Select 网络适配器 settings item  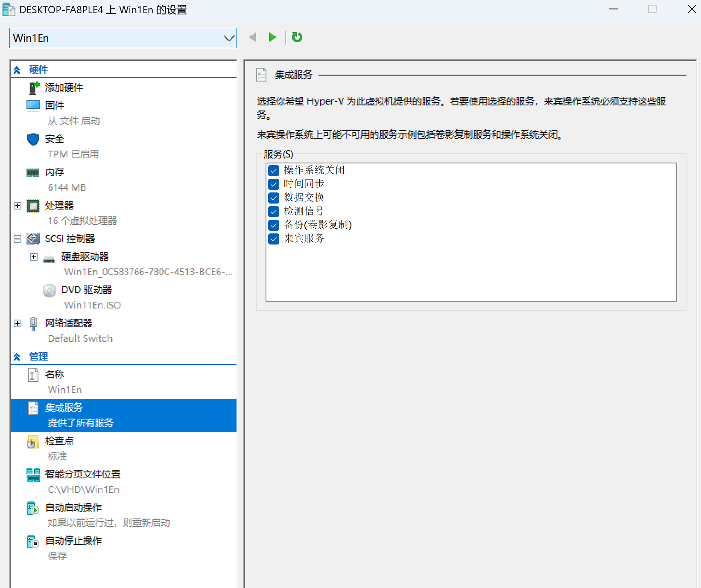(x=69, y=323)
